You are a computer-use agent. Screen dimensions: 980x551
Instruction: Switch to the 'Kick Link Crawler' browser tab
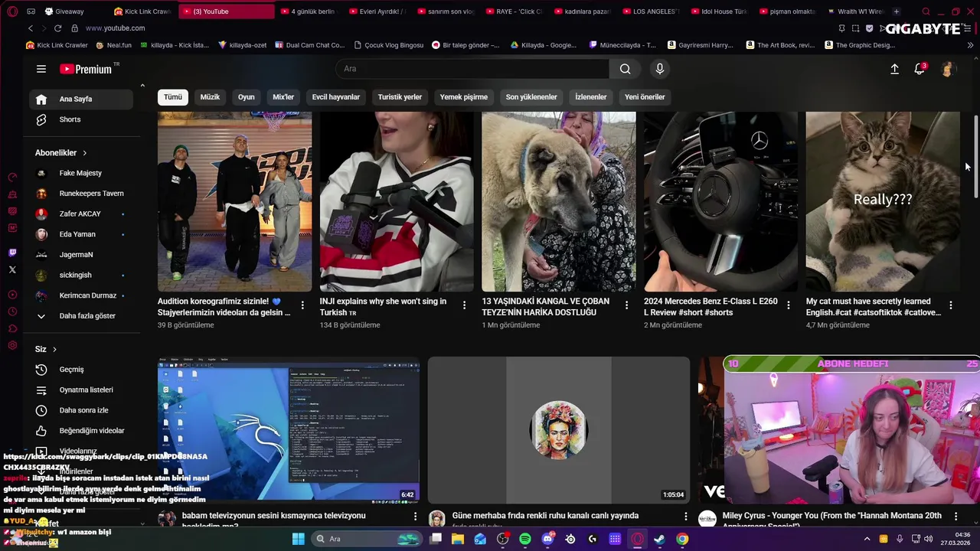[x=142, y=11]
